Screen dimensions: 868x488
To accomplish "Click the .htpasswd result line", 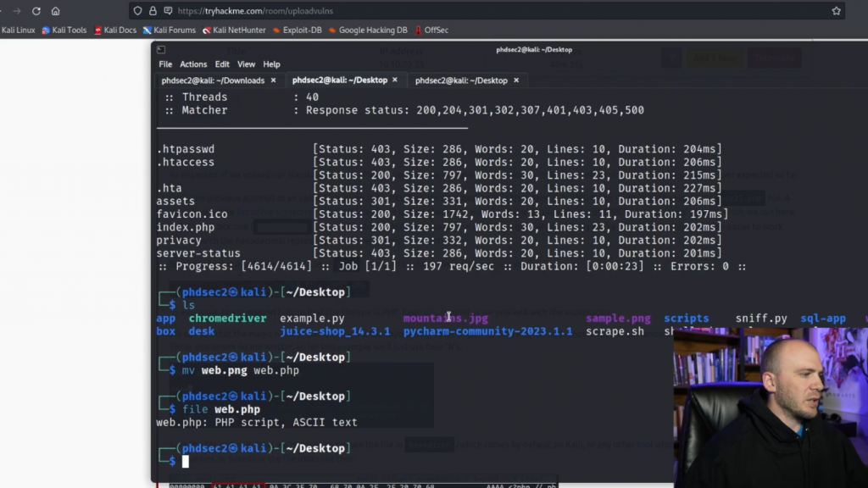I will (439, 149).
